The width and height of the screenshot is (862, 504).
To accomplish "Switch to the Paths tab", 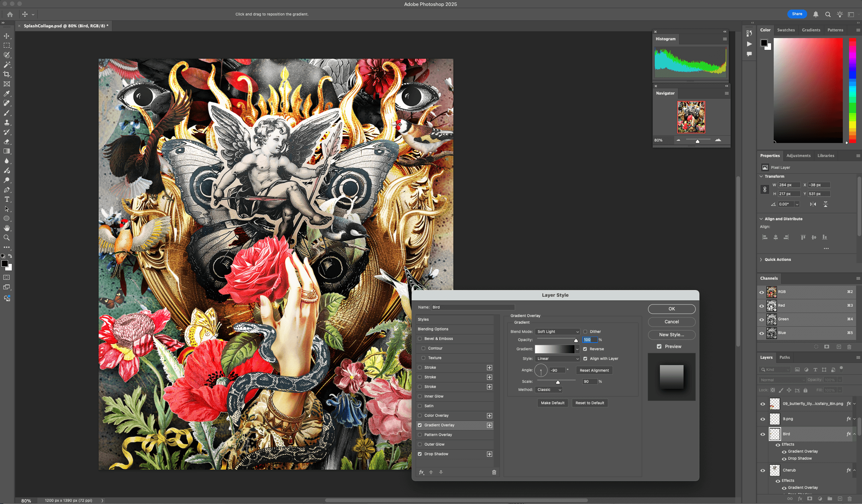I will (x=784, y=358).
